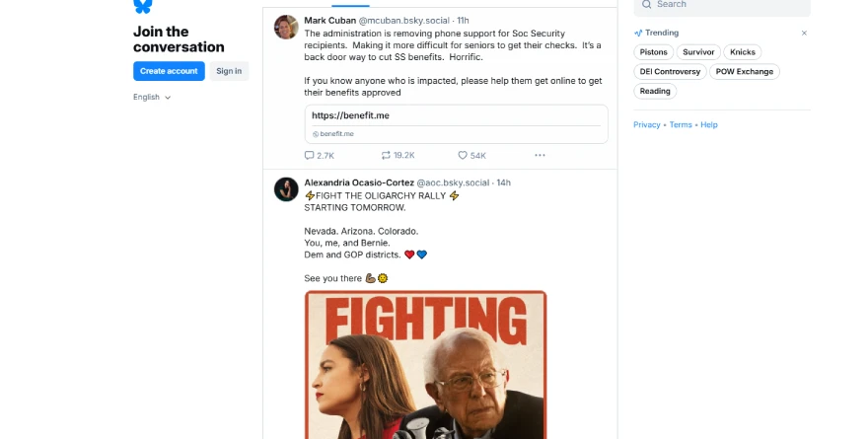Open more options on Mark Cuban's post
868x439 pixels.
coord(540,156)
